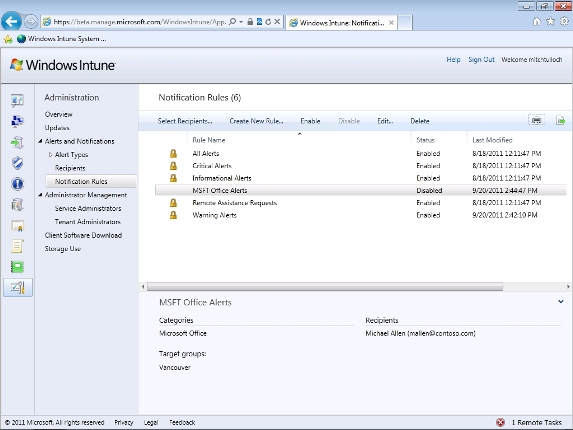
Task: Collapse the MSFT Office Alerts details pane
Action: (x=561, y=302)
